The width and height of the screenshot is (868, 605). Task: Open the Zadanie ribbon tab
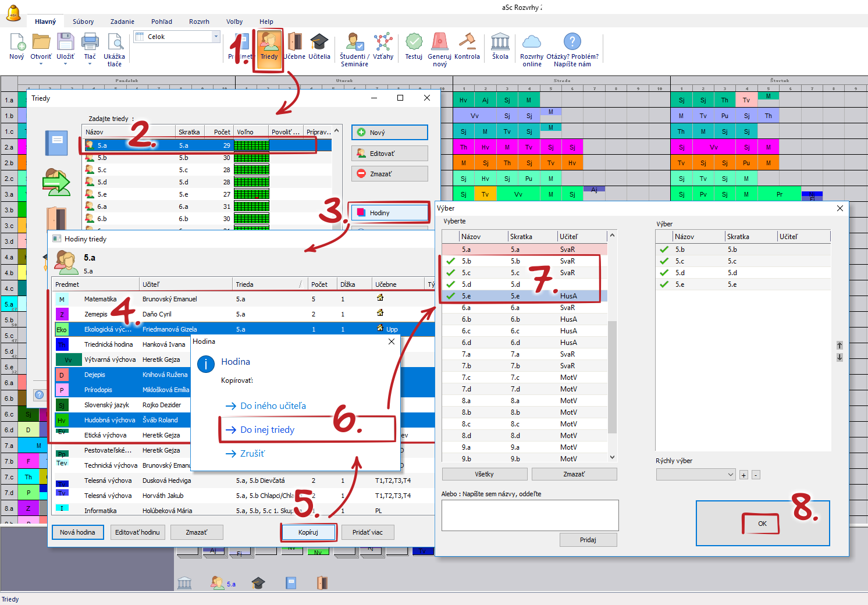[x=122, y=22]
